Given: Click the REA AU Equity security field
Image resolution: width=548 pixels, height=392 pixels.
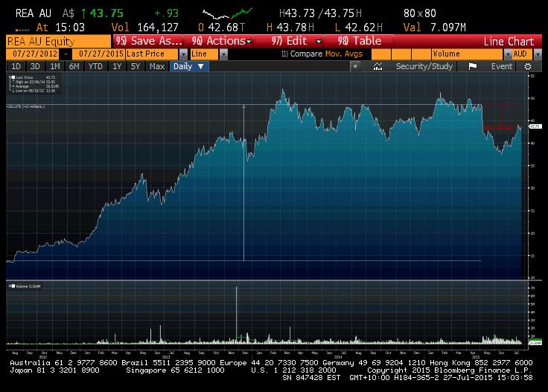Looking at the screenshot, I should 58,42.
